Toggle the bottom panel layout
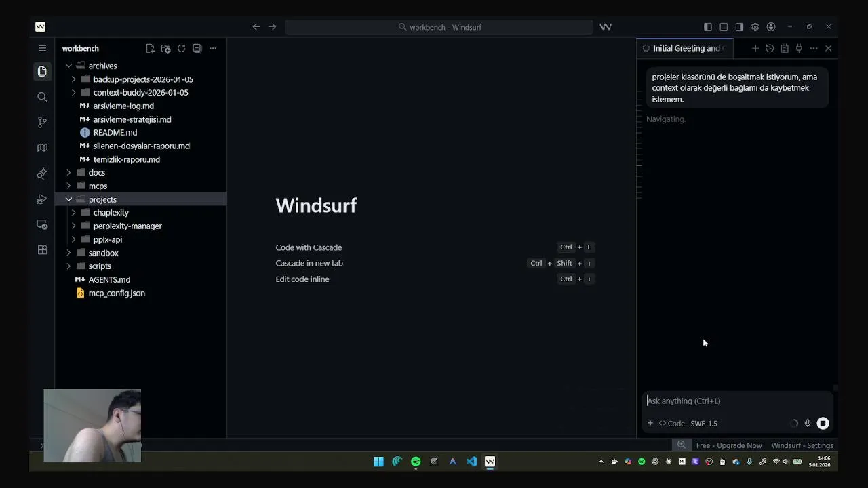The height and width of the screenshot is (488, 868). coord(724,27)
